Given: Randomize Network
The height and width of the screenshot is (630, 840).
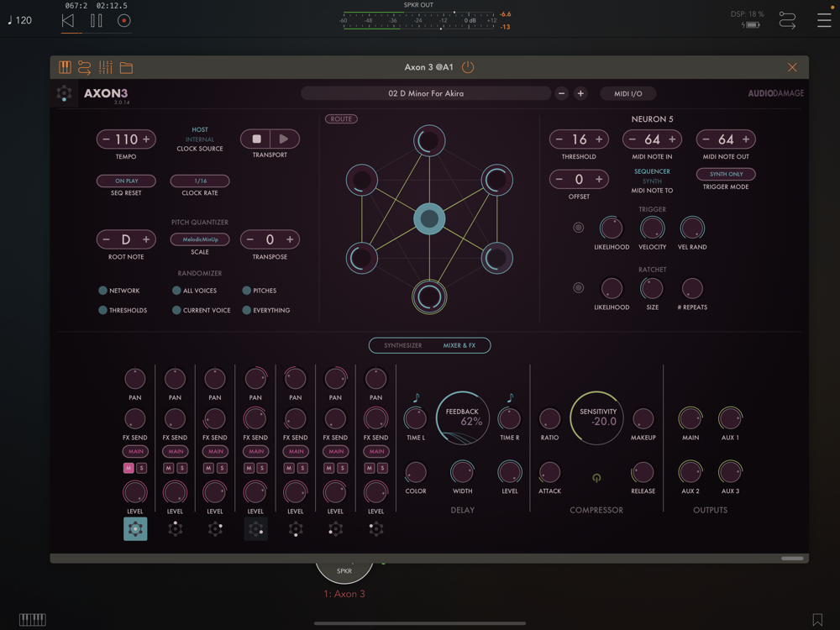Looking at the screenshot, I should [102, 291].
